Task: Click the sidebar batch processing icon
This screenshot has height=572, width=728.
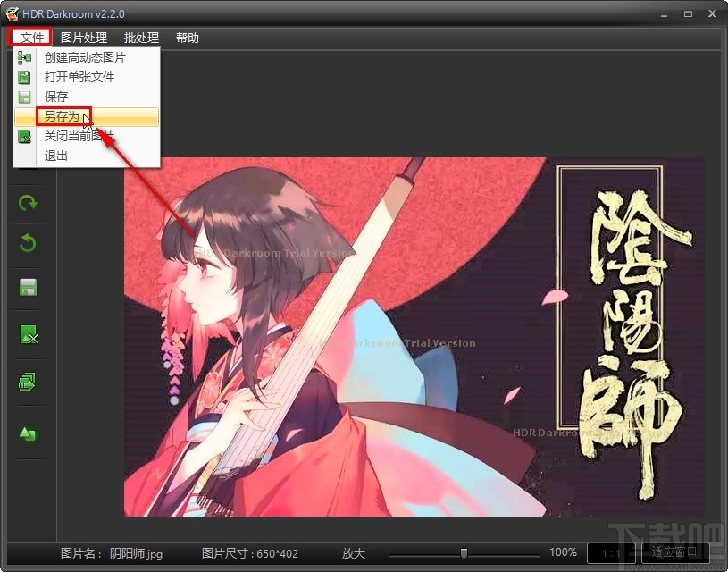Action: (x=28, y=382)
